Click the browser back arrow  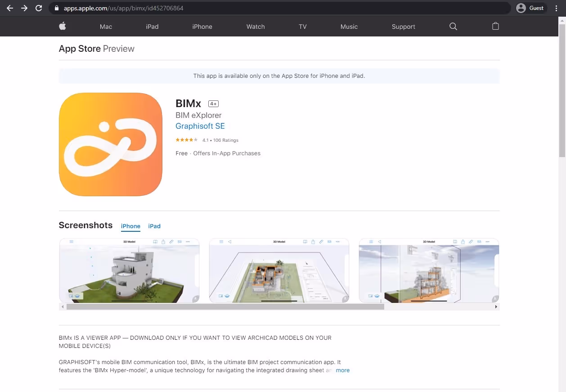[x=9, y=8]
